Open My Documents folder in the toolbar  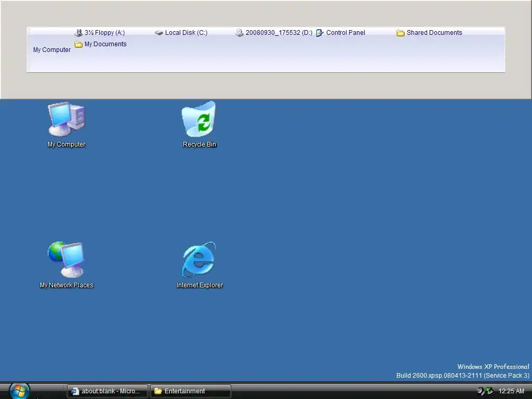[x=100, y=44]
